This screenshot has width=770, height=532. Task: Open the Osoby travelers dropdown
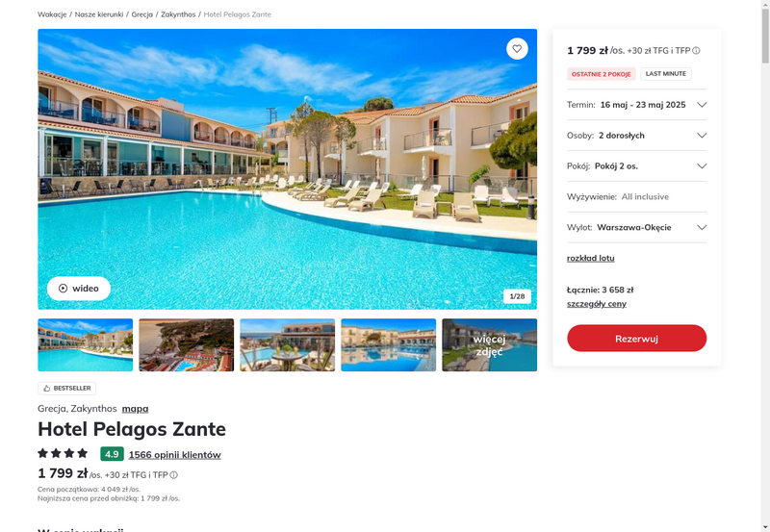click(x=636, y=136)
